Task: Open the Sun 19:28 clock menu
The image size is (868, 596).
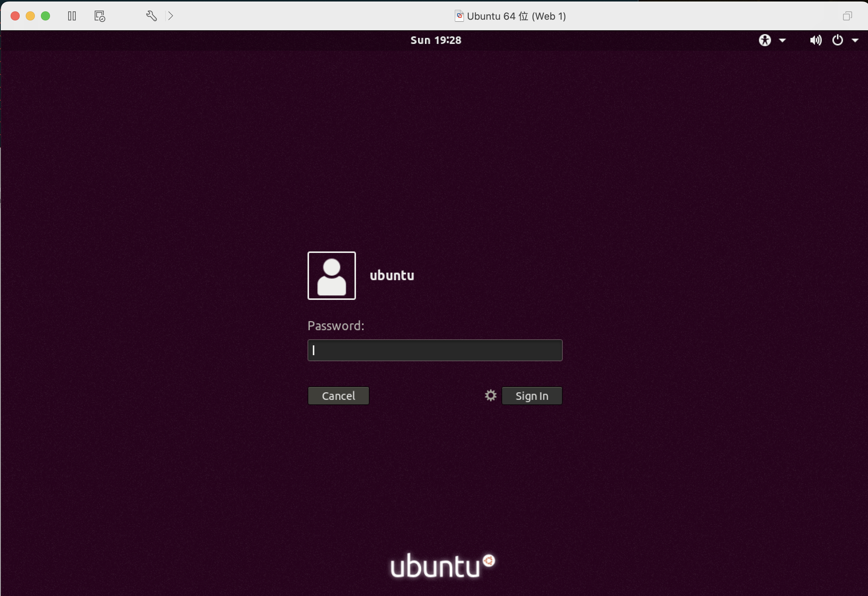Action: (x=436, y=40)
